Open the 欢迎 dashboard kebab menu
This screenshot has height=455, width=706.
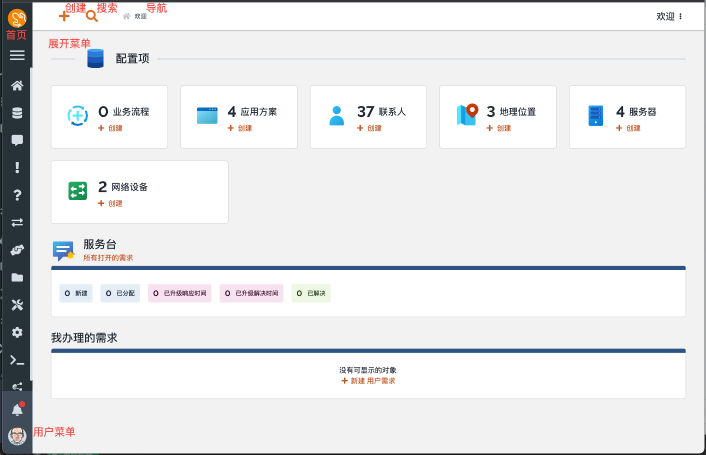click(x=681, y=16)
